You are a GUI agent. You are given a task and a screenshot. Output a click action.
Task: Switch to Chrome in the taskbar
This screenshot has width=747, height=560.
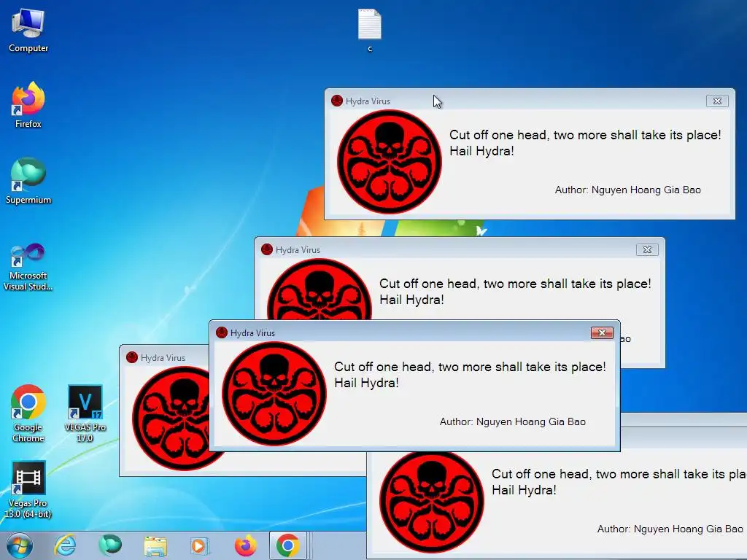click(x=287, y=545)
